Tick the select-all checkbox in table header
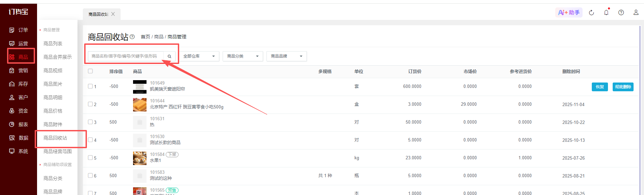The image size is (644, 195). (90, 71)
